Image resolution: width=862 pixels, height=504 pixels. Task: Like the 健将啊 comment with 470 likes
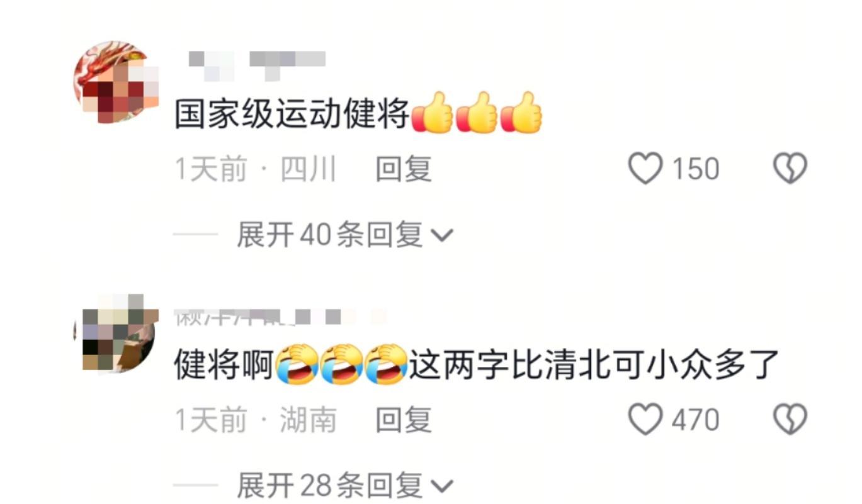(x=646, y=419)
